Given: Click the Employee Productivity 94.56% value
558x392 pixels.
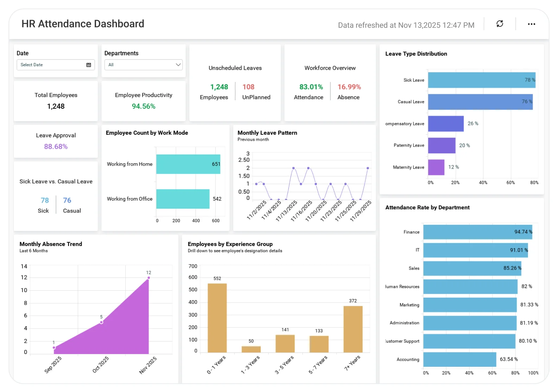Looking at the screenshot, I should [x=144, y=106].
